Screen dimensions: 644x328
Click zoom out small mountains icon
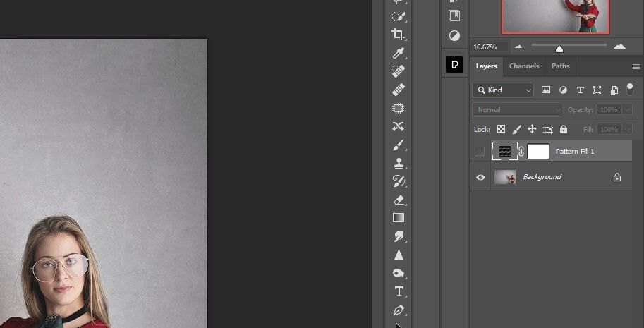(518, 47)
